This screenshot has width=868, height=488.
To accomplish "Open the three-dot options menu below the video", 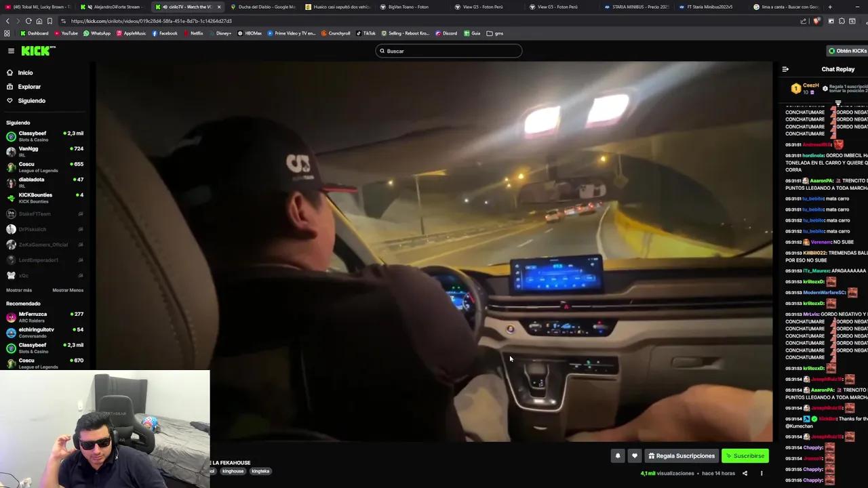I will pyautogui.click(x=762, y=473).
